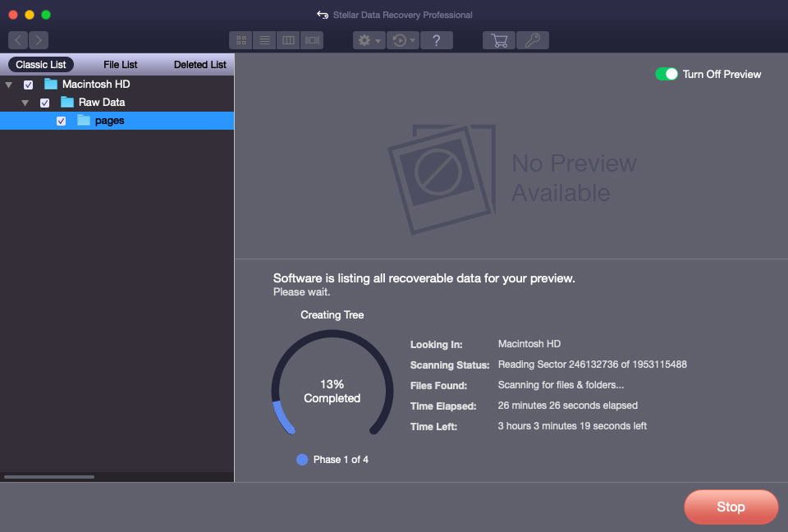788x532 pixels.
Task: Collapse the Macintosh HD tree node
Action: [8, 84]
